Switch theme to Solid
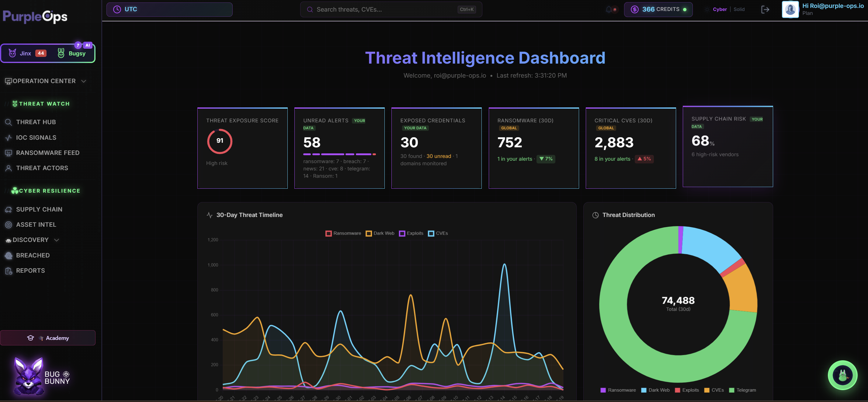 739,9
